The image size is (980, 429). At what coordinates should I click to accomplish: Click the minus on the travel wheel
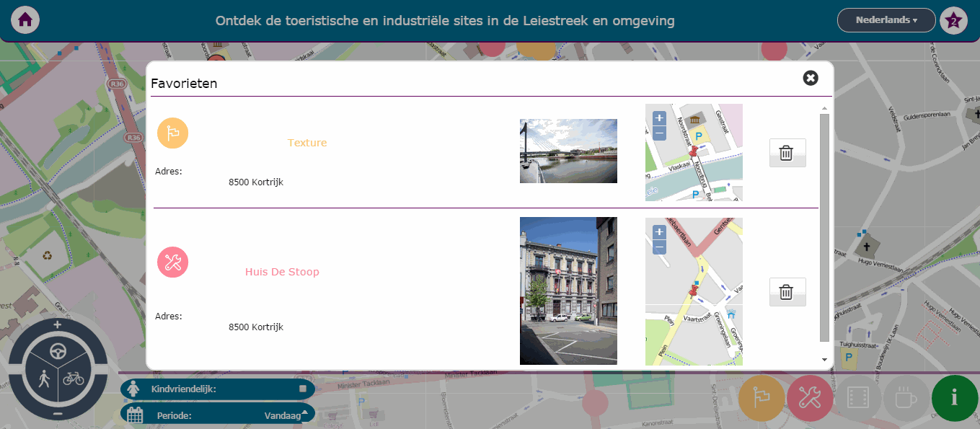click(58, 415)
